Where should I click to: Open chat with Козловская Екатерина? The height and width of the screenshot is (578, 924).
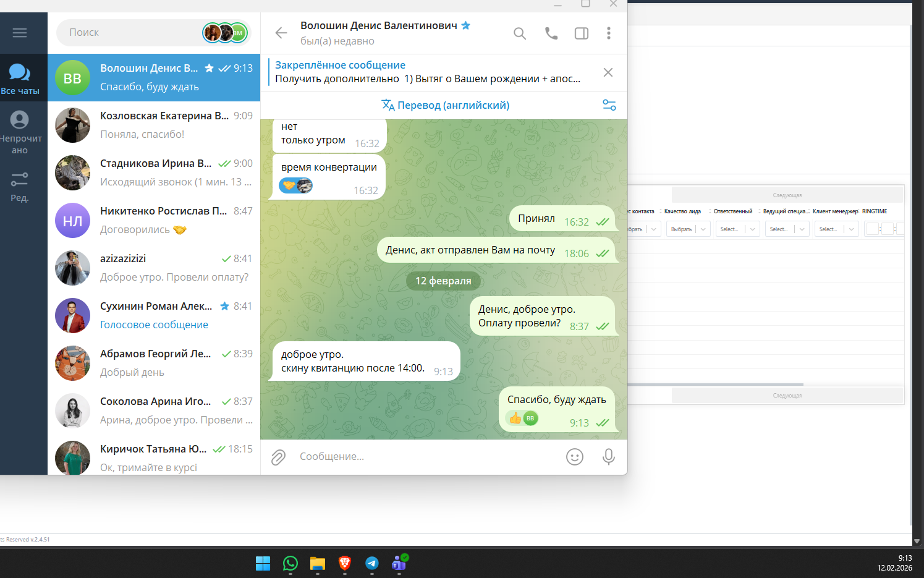(x=154, y=125)
